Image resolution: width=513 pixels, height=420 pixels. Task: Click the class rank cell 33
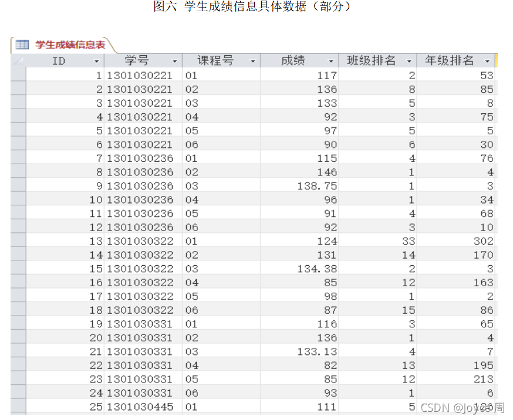[377, 241]
